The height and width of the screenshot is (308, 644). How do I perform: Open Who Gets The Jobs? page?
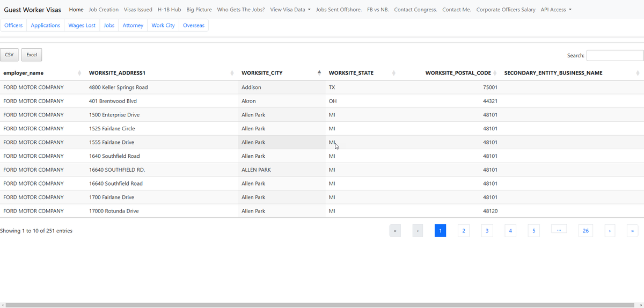[241, 10]
